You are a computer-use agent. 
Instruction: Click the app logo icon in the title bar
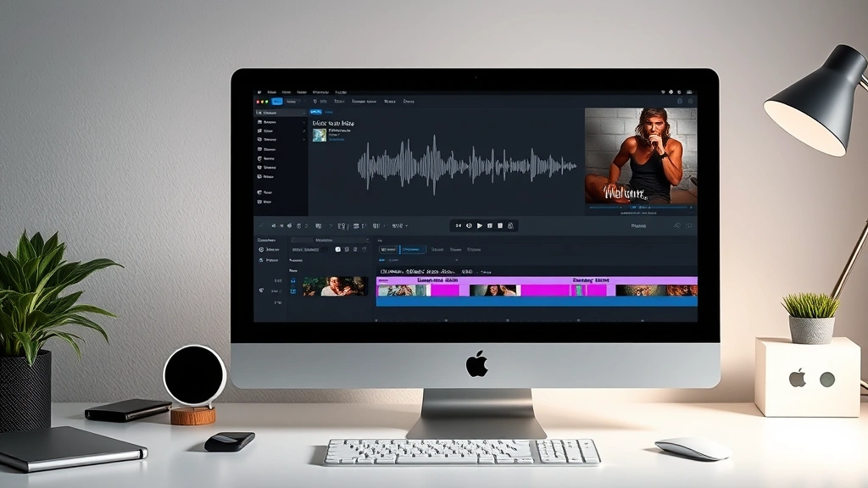pos(260,91)
